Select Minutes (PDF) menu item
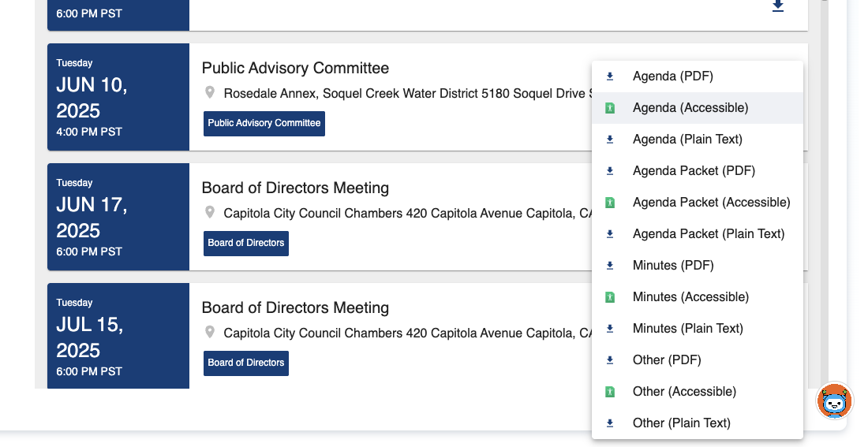Viewport: 868px width, 447px height. [698, 266]
